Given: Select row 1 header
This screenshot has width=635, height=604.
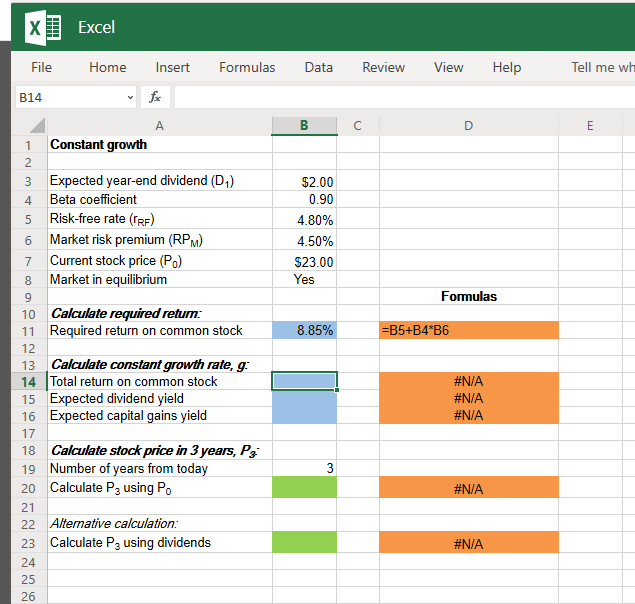Looking at the screenshot, I should click(28, 145).
